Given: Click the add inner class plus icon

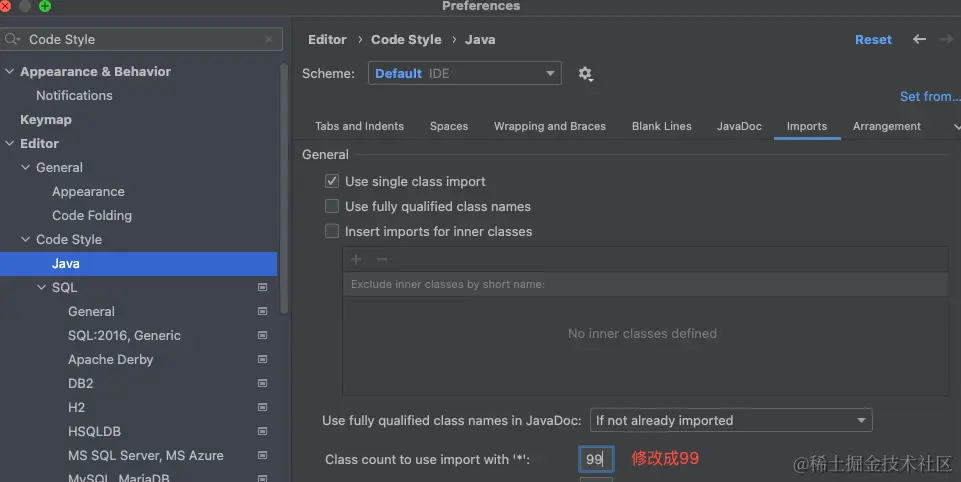Looking at the screenshot, I should (356, 259).
